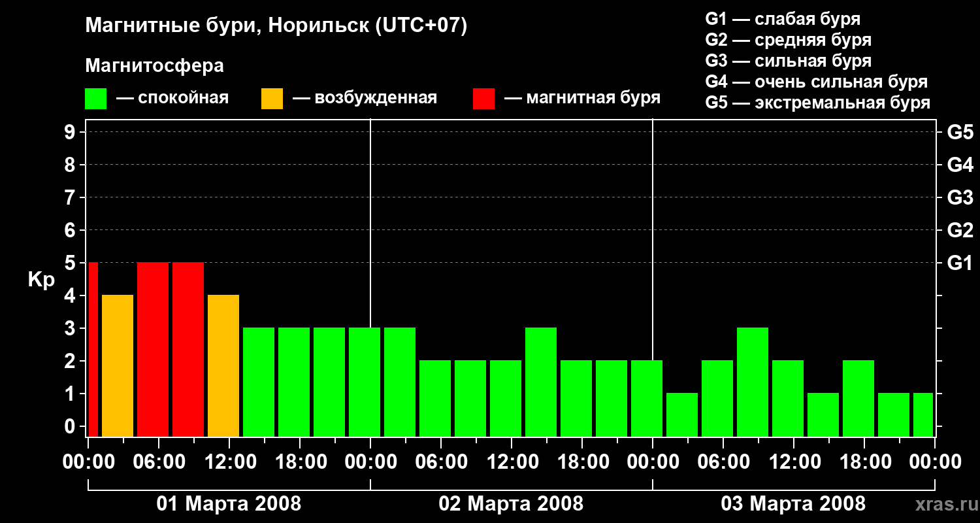Click the orange "возбужденная" legend swatch

pos(272,99)
